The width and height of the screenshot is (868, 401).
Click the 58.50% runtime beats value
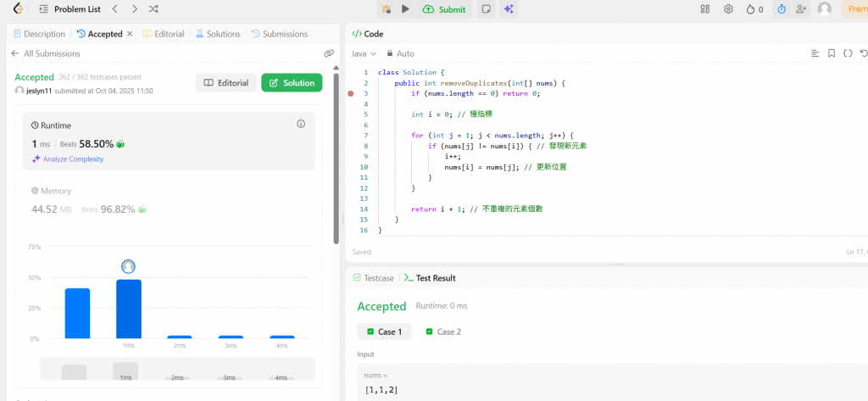pyautogui.click(x=97, y=144)
